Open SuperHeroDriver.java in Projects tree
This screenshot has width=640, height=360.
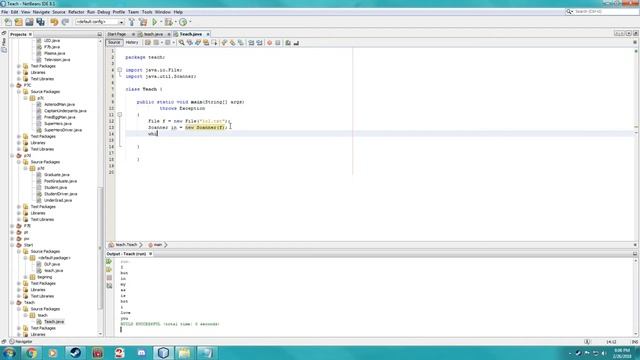coord(63,130)
